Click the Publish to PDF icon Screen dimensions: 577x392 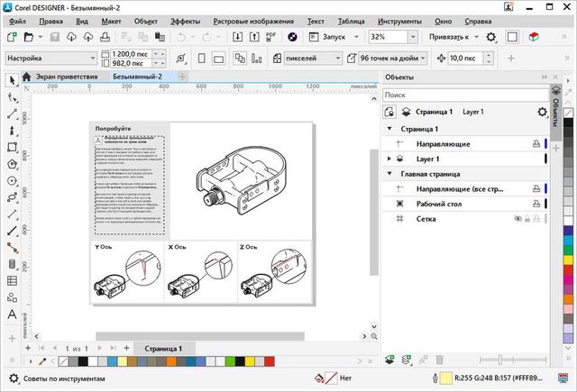270,37
